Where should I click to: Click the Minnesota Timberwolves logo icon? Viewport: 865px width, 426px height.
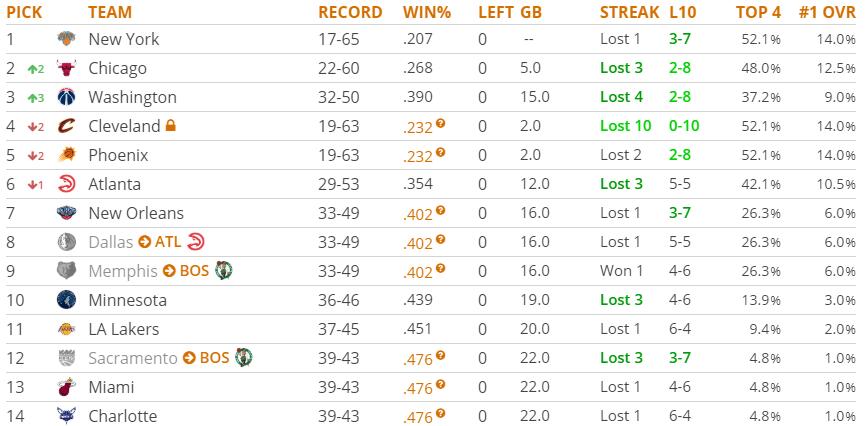point(66,300)
